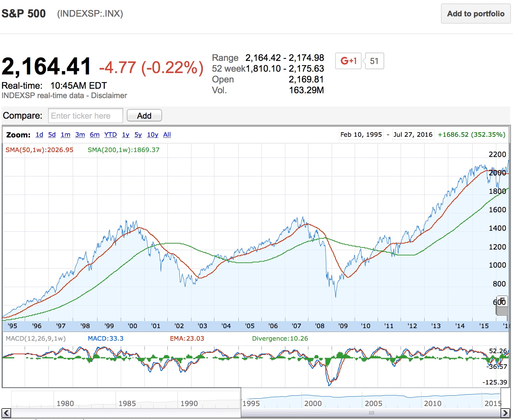Click 2010 in the overview timeline
Viewport: 513px width, 420px height.
tap(433, 403)
